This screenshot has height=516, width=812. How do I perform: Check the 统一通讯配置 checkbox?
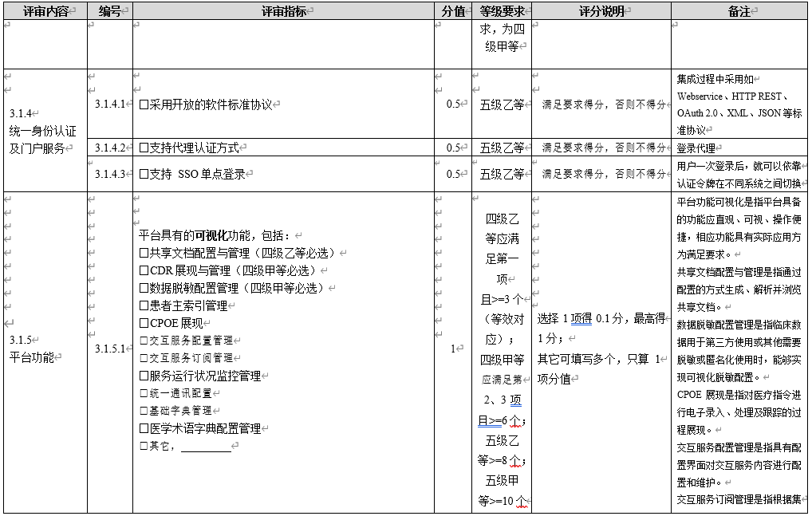pyautogui.click(x=144, y=393)
